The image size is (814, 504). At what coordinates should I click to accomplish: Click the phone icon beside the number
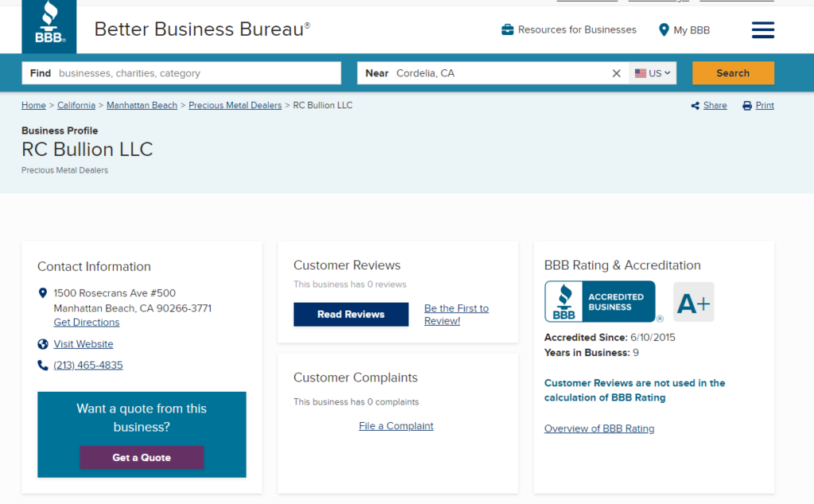click(x=43, y=366)
